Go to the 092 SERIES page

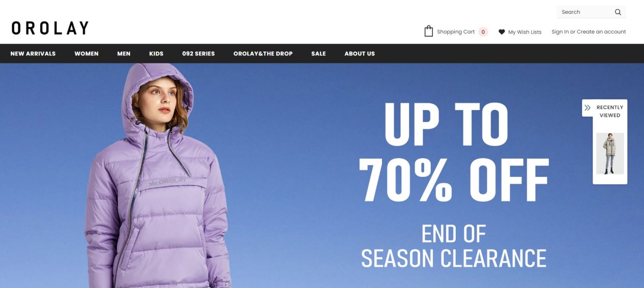198,53
